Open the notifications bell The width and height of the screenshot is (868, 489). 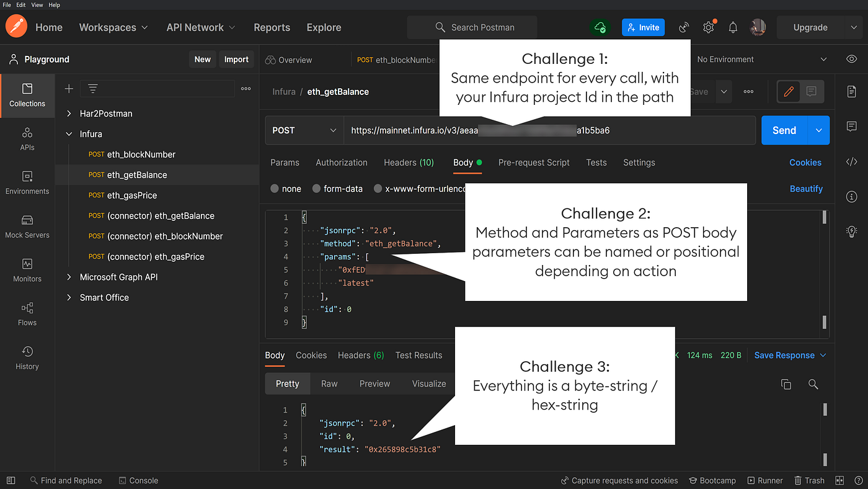[733, 27]
